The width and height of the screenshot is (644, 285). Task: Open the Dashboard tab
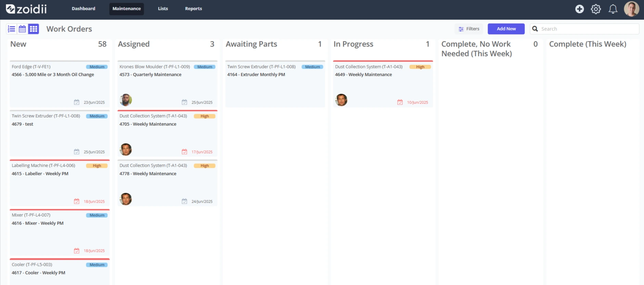83,9
